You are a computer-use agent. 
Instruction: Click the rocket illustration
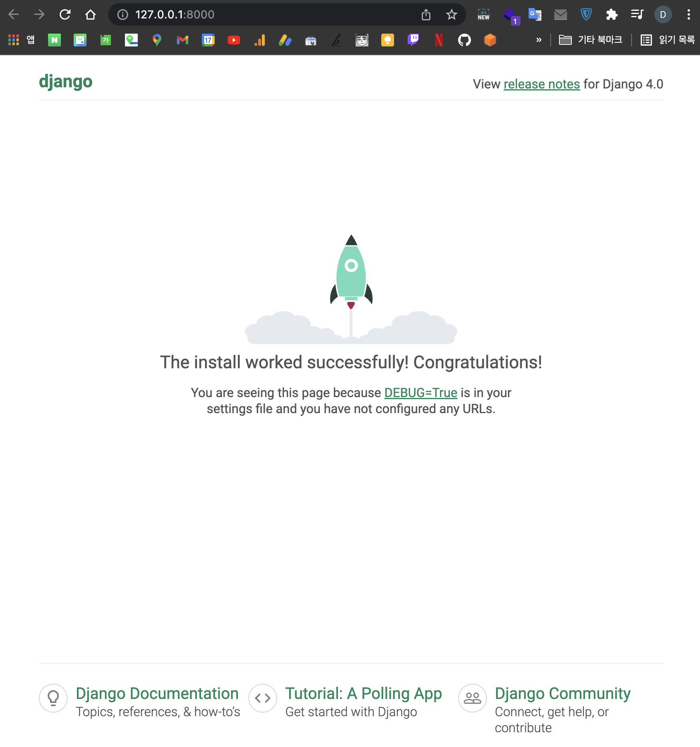pyautogui.click(x=351, y=289)
